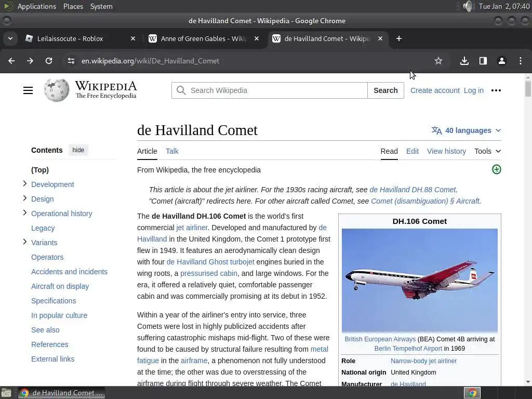This screenshot has height=399, width=532.
Task: Open a new tab with plus button
Action: (x=399, y=38)
